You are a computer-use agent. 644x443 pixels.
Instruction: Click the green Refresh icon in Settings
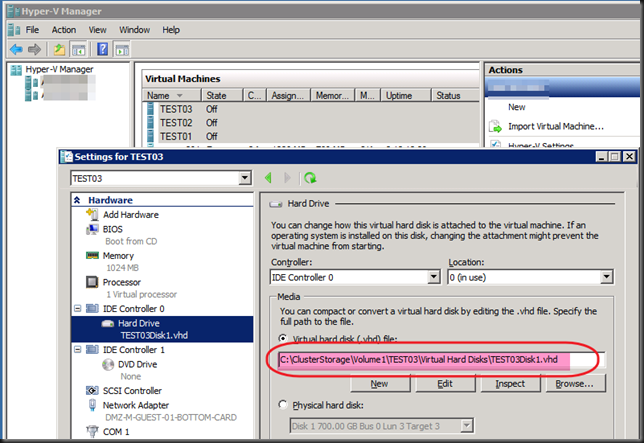310,178
